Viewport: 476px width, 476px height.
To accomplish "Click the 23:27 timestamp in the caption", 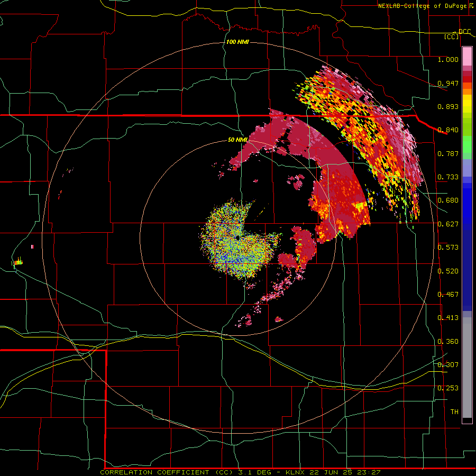I will pos(368,472).
